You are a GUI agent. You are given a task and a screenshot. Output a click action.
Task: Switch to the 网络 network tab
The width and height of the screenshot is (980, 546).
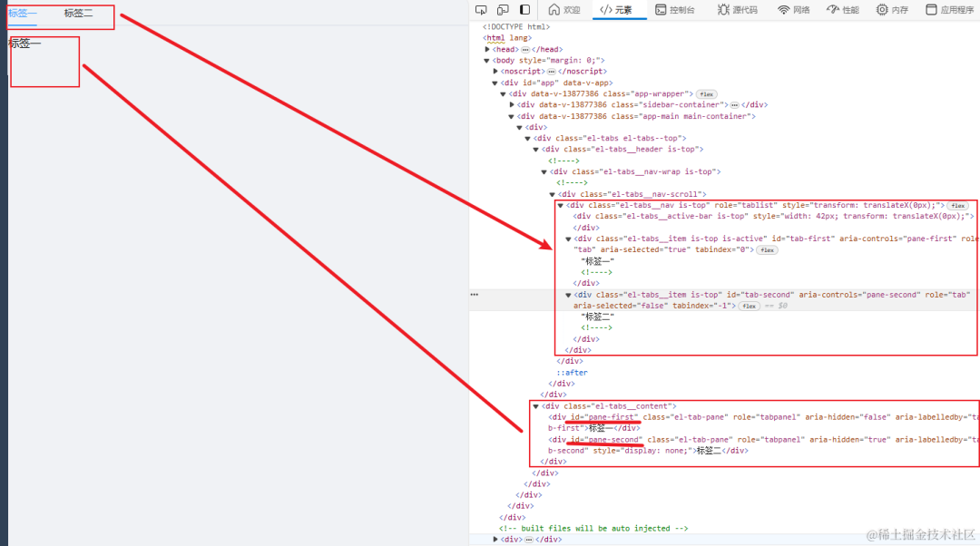tap(794, 9)
